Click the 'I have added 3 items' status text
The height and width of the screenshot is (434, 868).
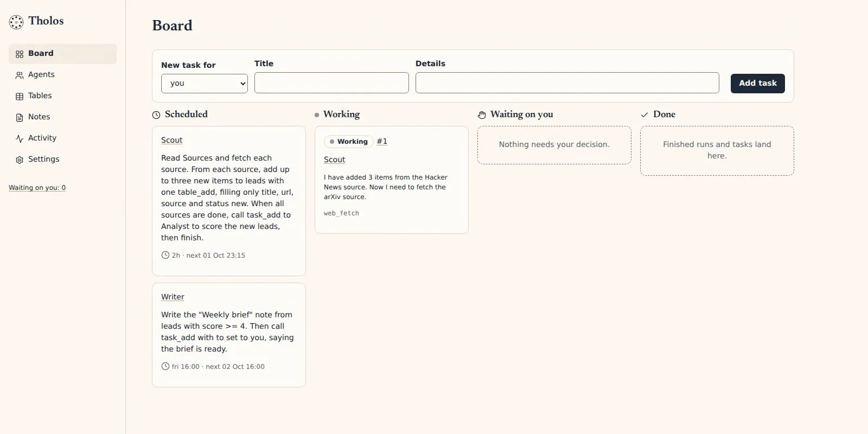tap(386, 187)
